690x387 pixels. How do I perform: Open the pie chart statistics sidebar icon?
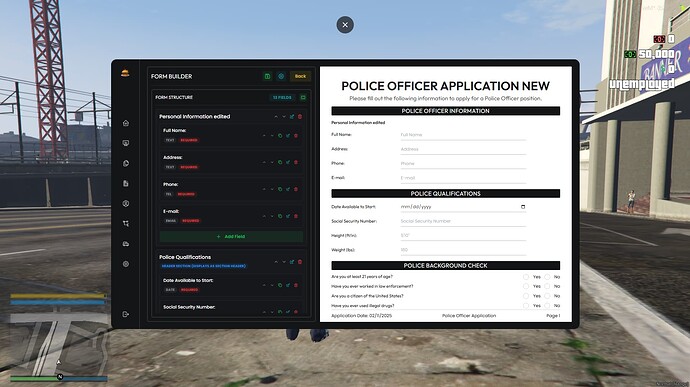coord(126,163)
